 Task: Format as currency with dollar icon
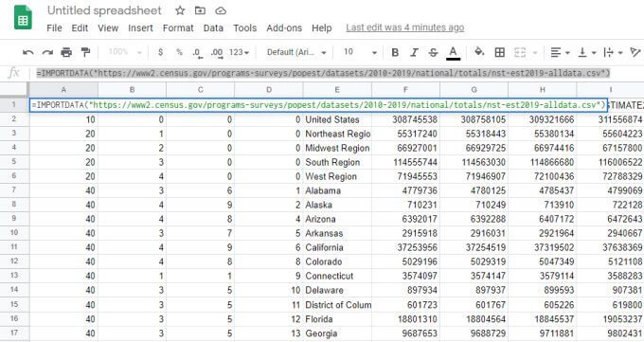click(160, 52)
